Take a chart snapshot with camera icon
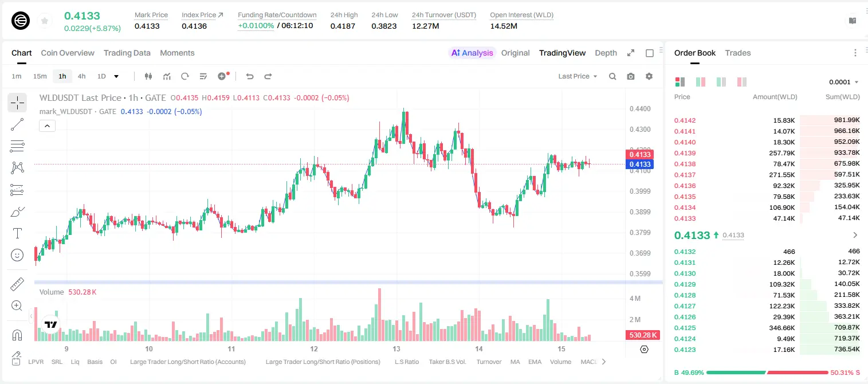 click(x=631, y=76)
